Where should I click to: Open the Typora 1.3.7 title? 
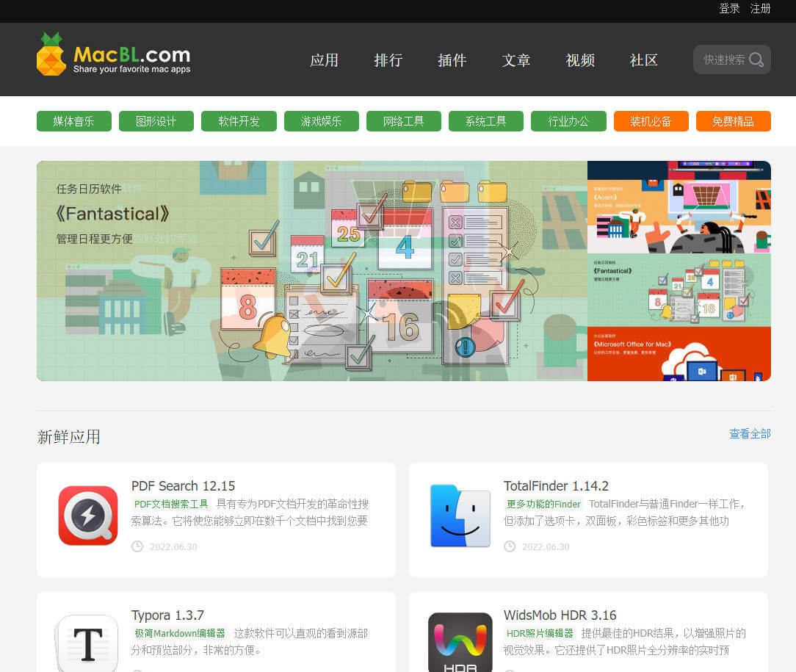click(x=167, y=615)
